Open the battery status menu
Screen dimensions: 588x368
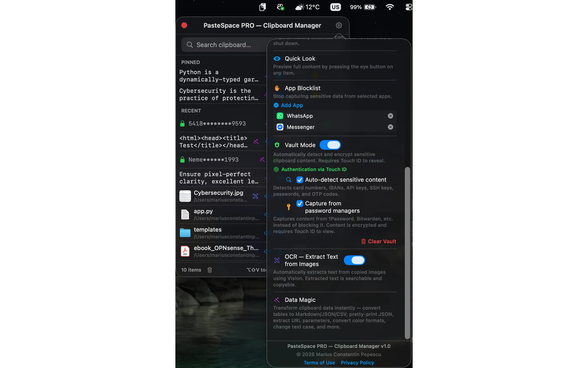(363, 7)
